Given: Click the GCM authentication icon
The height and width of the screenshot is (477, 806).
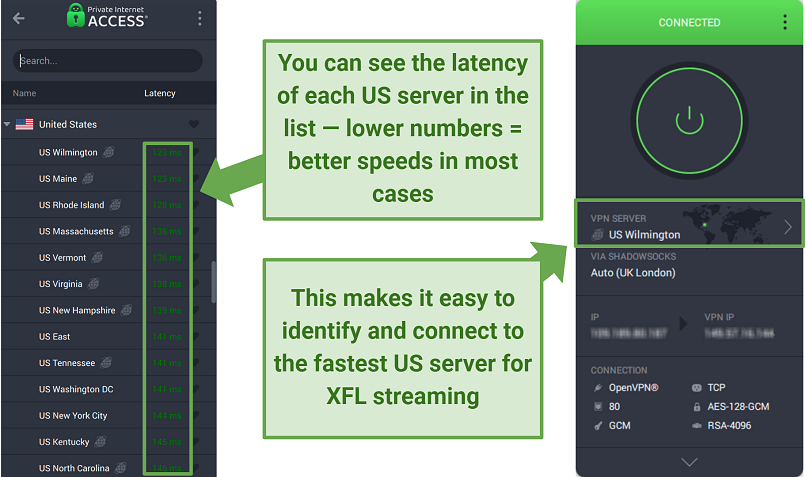Looking at the screenshot, I should pyautogui.click(x=598, y=426).
